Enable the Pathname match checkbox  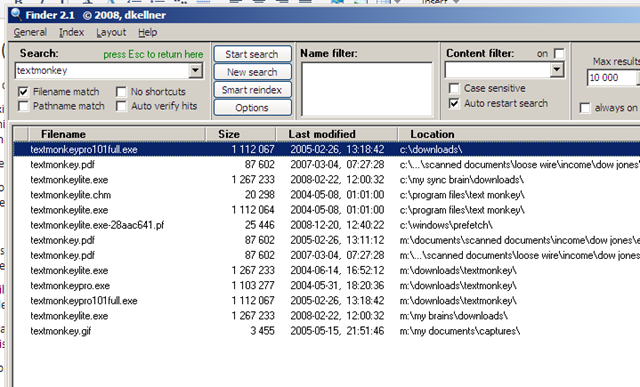23,106
